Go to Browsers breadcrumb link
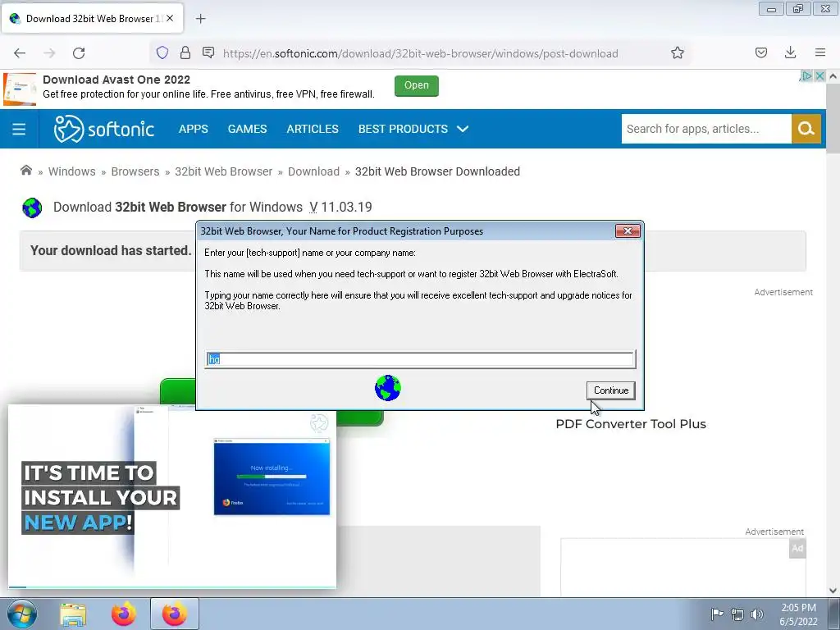This screenshot has width=840, height=630. pyautogui.click(x=135, y=171)
